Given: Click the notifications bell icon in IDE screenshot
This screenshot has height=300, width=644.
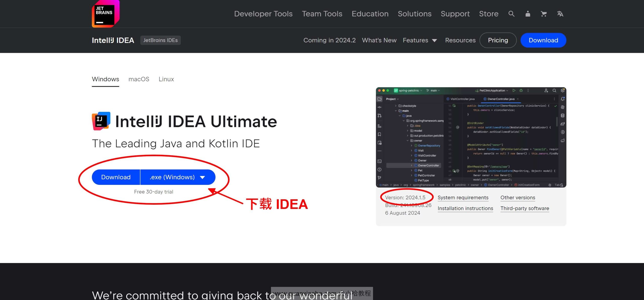Looking at the screenshot, I should (x=563, y=99).
